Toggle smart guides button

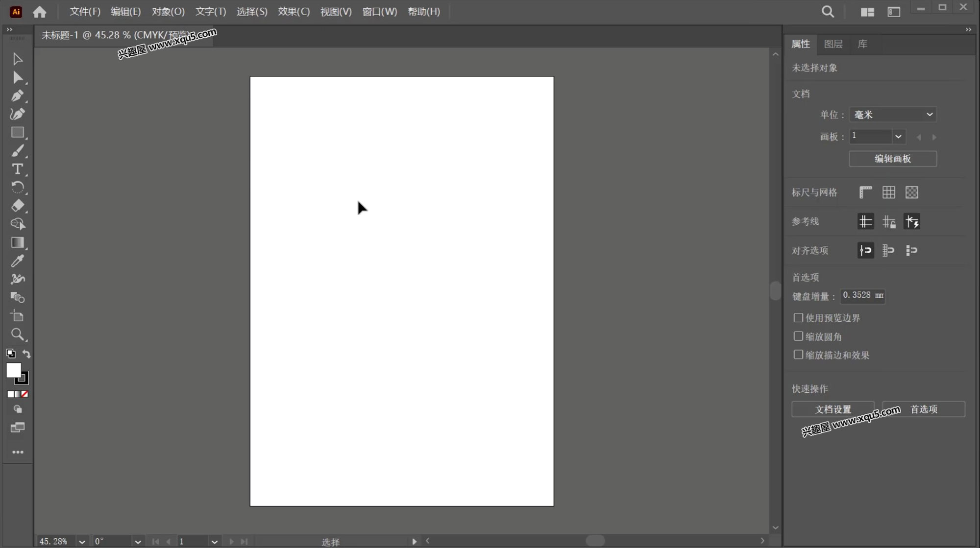(911, 221)
